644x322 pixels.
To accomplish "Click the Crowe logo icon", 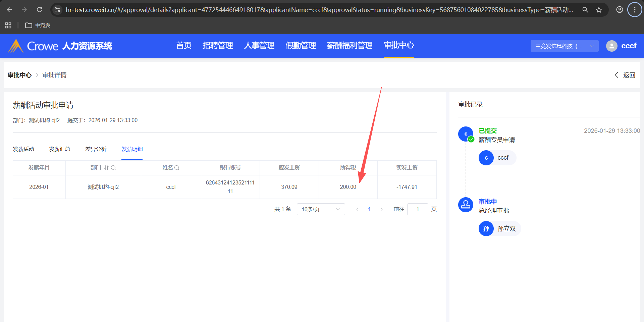I will coord(15,46).
